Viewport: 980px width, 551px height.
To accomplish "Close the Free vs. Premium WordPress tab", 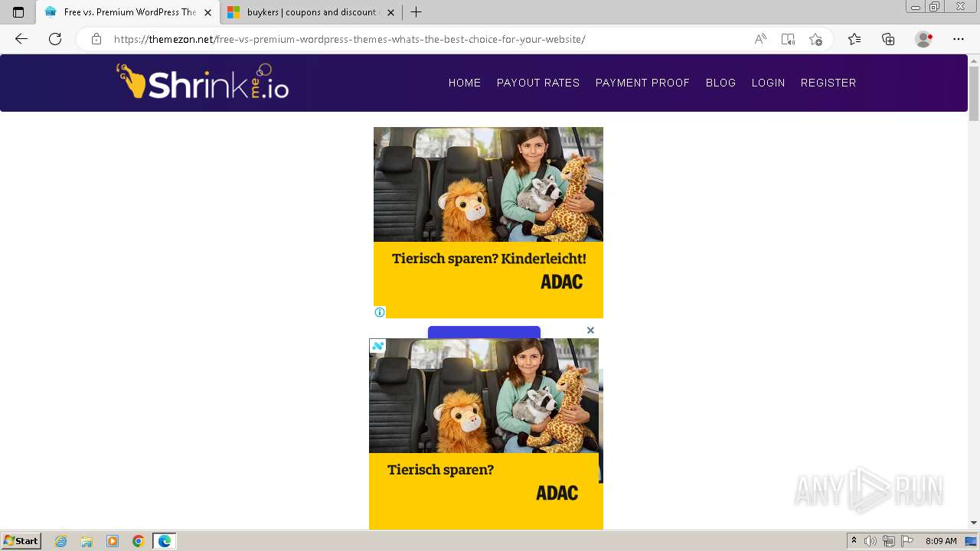I will pos(207,12).
